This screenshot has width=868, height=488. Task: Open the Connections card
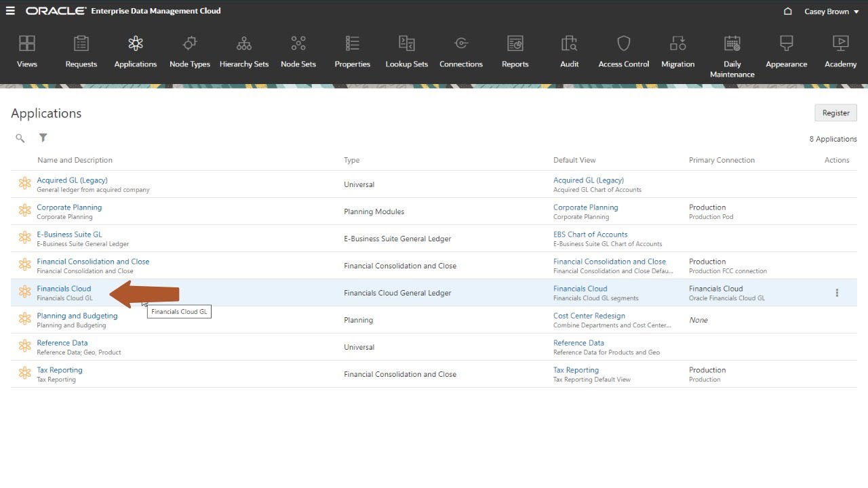point(461,52)
